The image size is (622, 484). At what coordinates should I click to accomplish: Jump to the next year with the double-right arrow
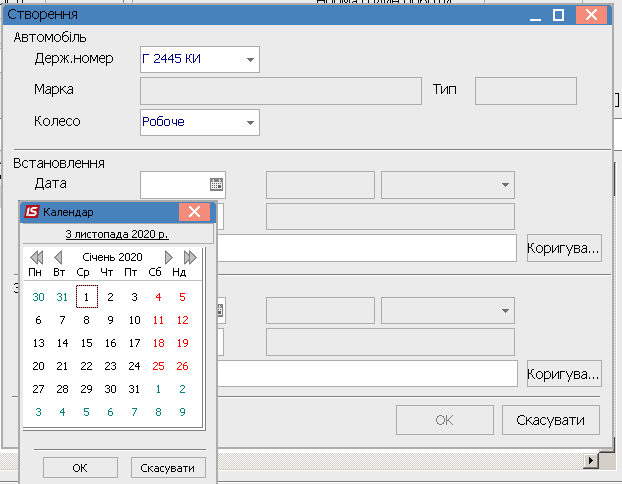(x=190, y=257)
